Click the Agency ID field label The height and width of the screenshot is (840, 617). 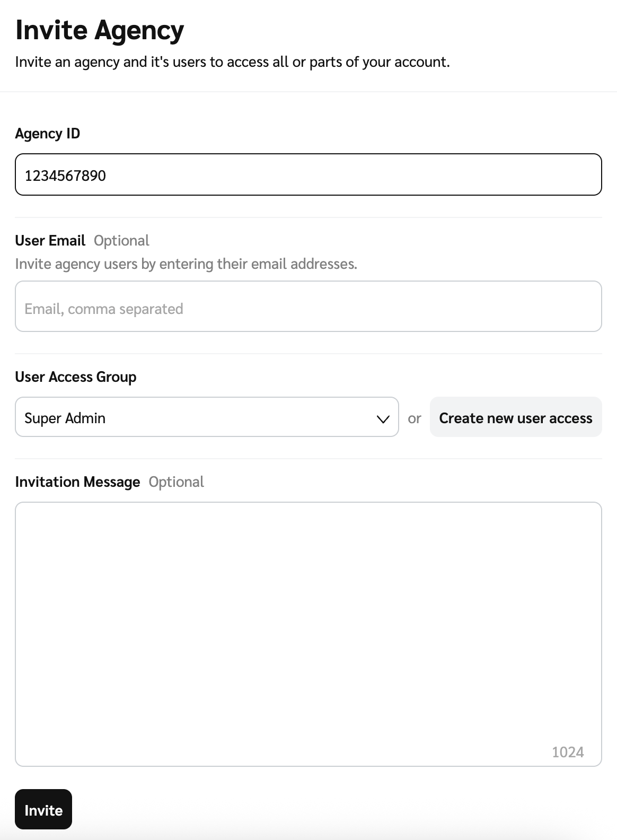(48, 134)
